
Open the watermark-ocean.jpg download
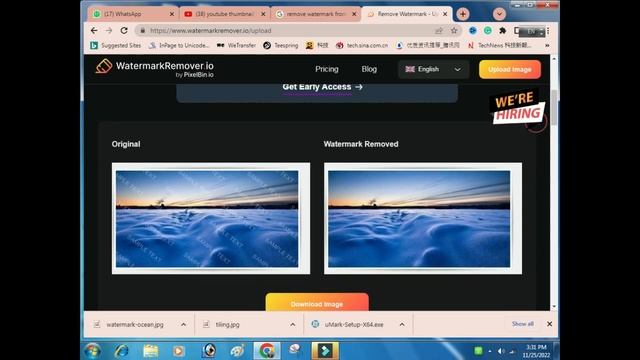[x=134, y=324]
